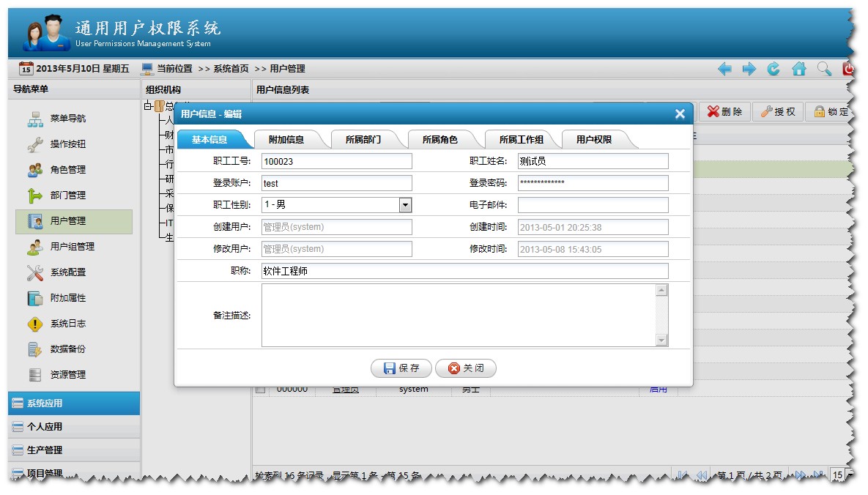Open search with the magnifier icon

click(x=823, y=68)
